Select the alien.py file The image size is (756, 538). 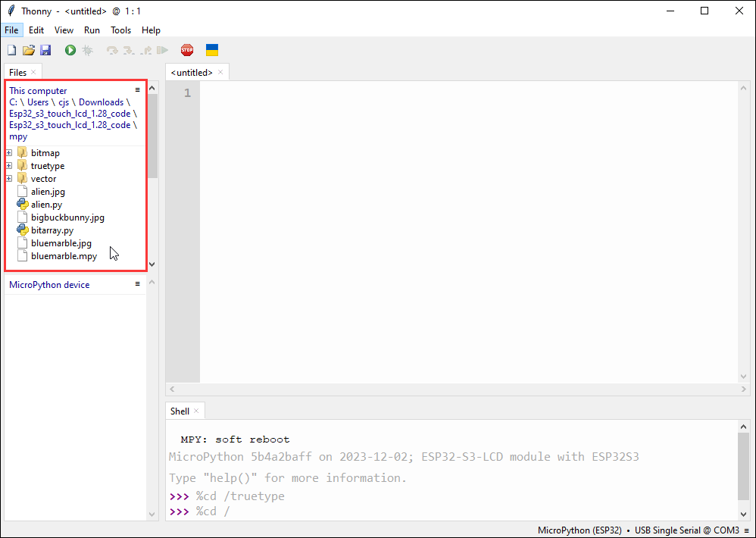pos(46,205)
